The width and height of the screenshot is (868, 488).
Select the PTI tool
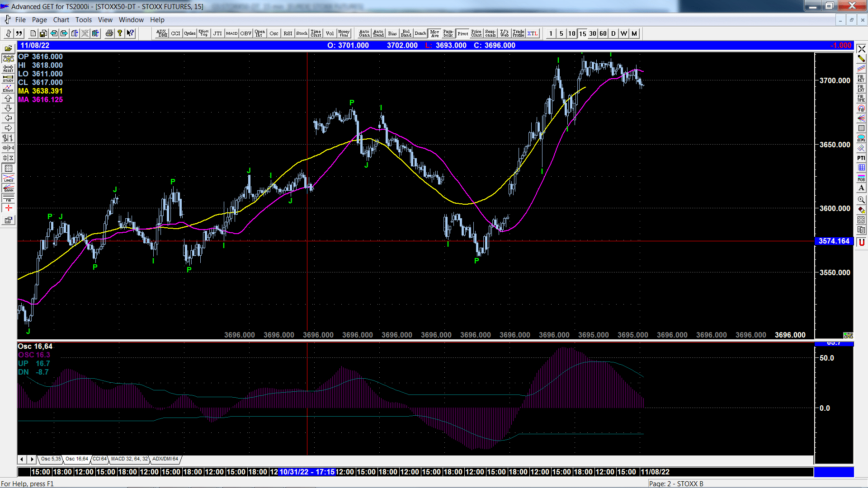click(x=861, y=158)
